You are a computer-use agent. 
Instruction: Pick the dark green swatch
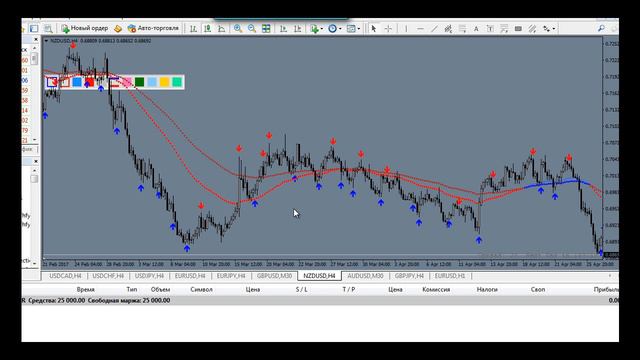tap(140, 82)
